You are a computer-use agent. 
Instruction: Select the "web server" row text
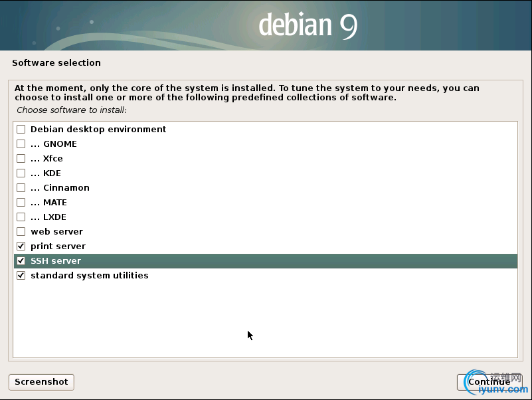57,232
